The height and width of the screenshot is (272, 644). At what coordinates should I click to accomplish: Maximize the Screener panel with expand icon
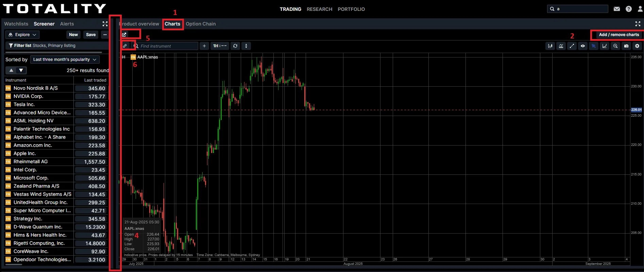[x=105, y=24]
